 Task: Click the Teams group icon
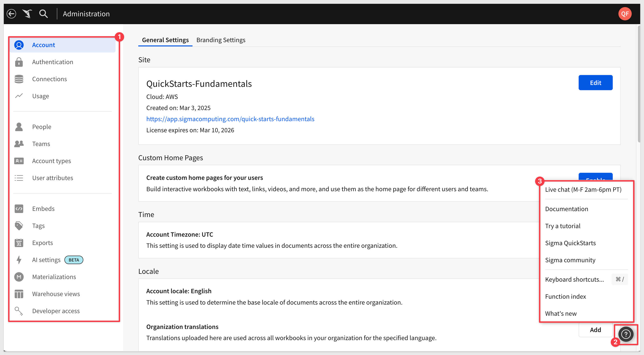pyautogui.click(x=19, y=144)
